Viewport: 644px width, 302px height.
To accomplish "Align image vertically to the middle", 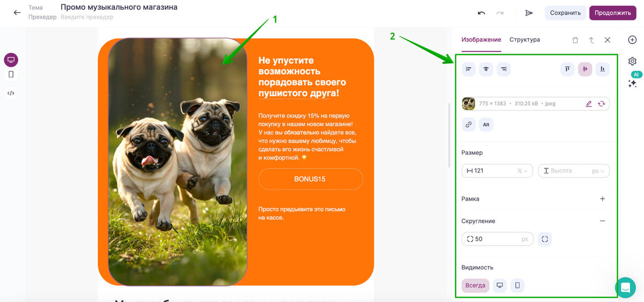I will pyautogui.click(x=585, y=69).
